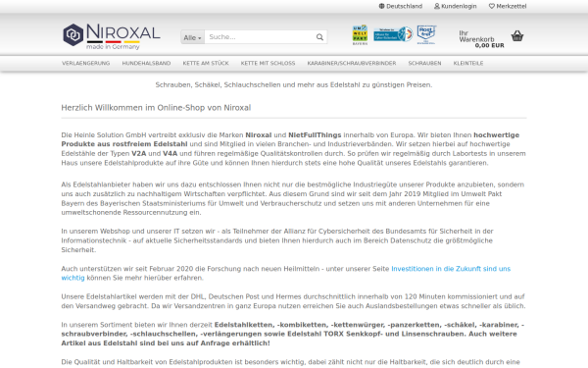Open the KLEINTEILE menu
The image size is (588, 368).
pyautogui.click(x=468, y=63)
